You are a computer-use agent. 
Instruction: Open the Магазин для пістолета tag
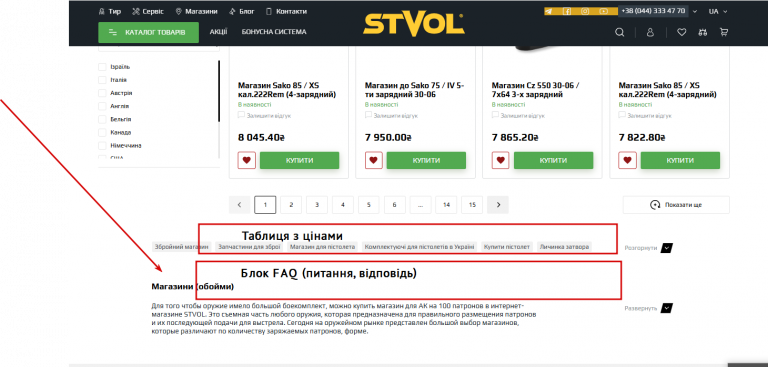pyautogui.click(x=322, y=247)
